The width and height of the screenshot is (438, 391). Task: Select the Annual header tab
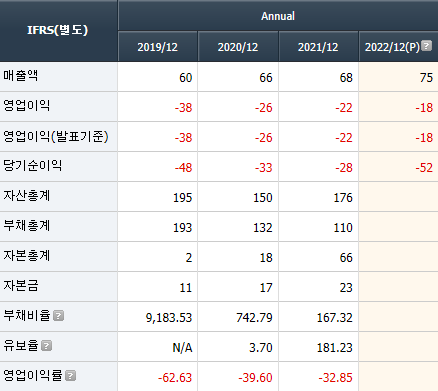pos(278,16)
